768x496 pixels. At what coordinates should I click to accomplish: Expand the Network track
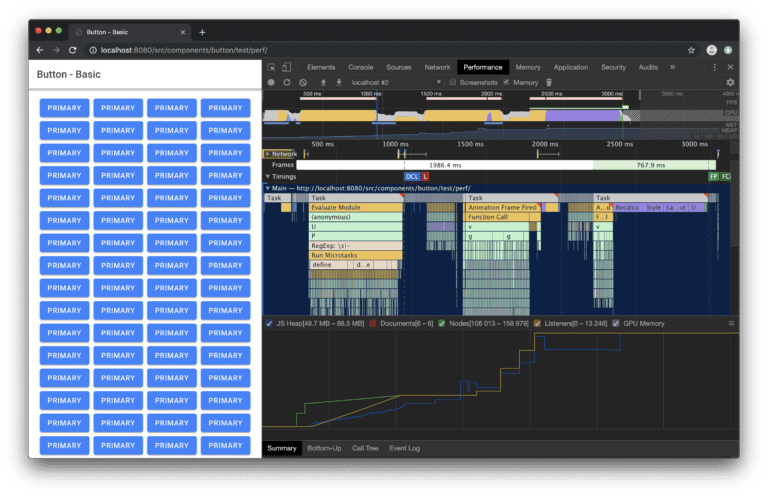pyautogui.click(x=267, y=154)
